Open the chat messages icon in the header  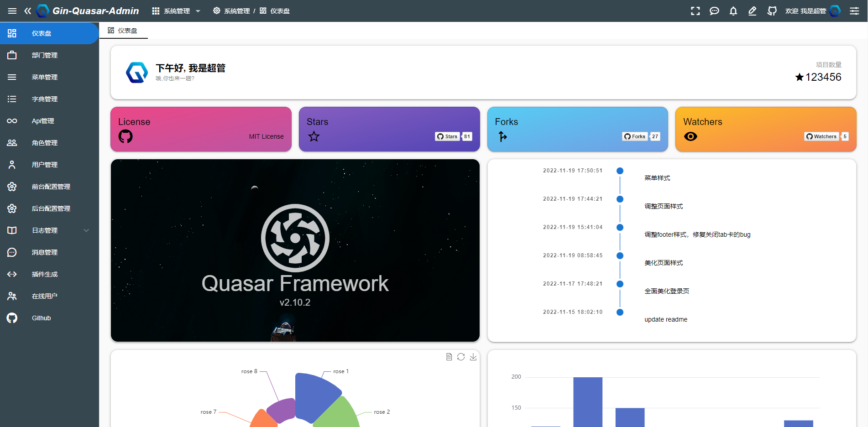tap(715, 11)
